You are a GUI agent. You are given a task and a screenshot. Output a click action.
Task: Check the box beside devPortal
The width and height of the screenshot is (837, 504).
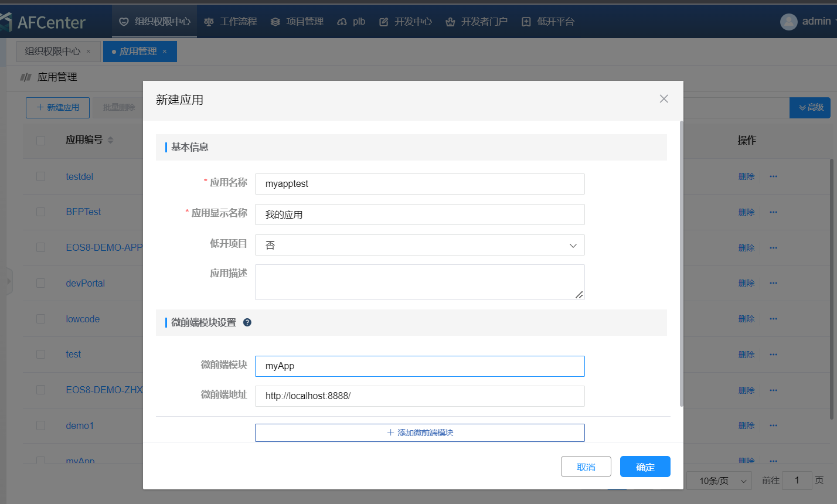point(40,283)
